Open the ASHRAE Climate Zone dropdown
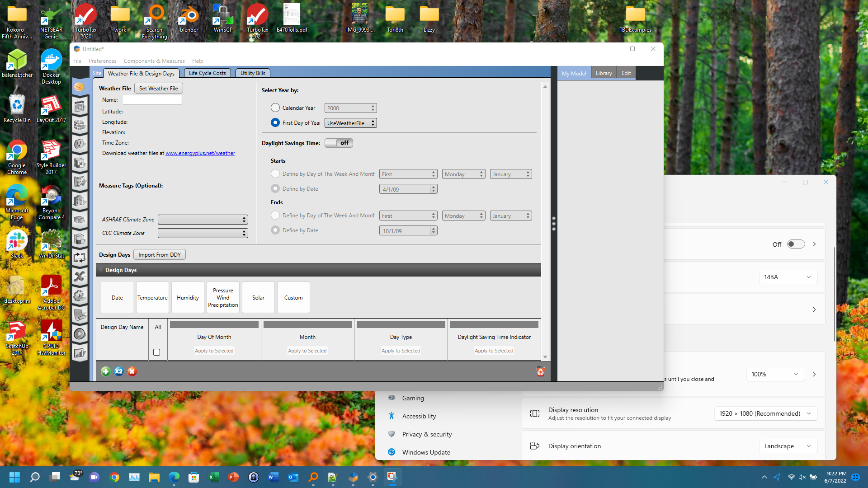This screenshot has width=868, height=488. 203,219
